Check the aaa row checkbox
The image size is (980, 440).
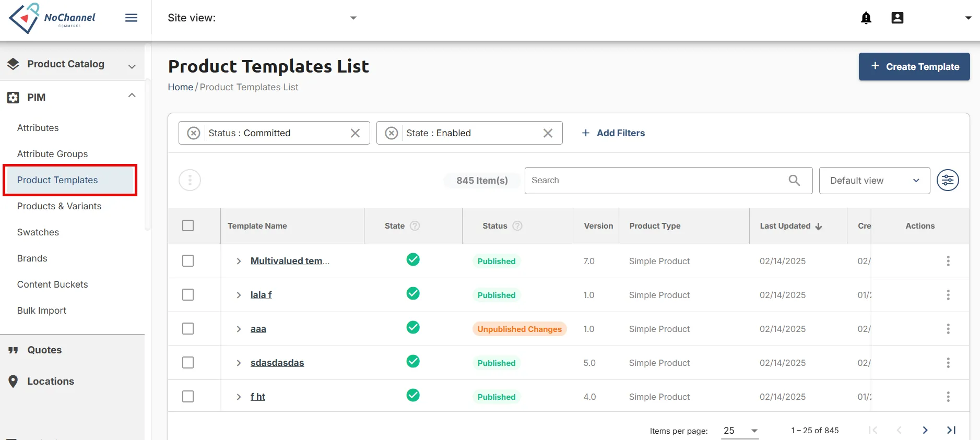click(188, 329)
